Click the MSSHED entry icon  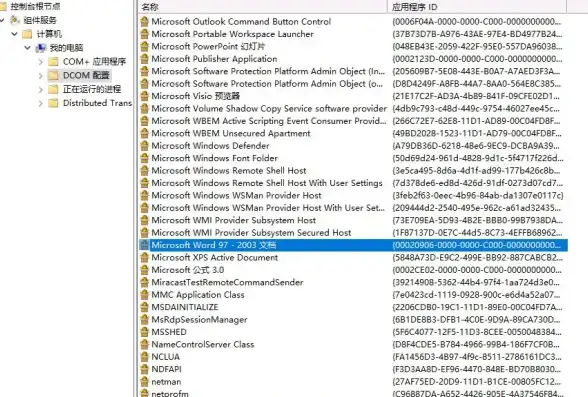coord(144,332)
